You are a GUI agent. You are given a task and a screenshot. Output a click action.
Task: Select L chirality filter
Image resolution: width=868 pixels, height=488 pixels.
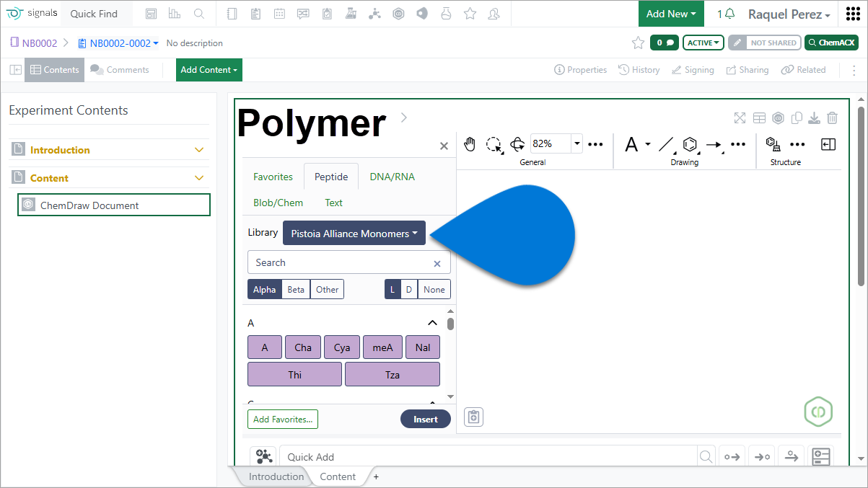[393, 290]
